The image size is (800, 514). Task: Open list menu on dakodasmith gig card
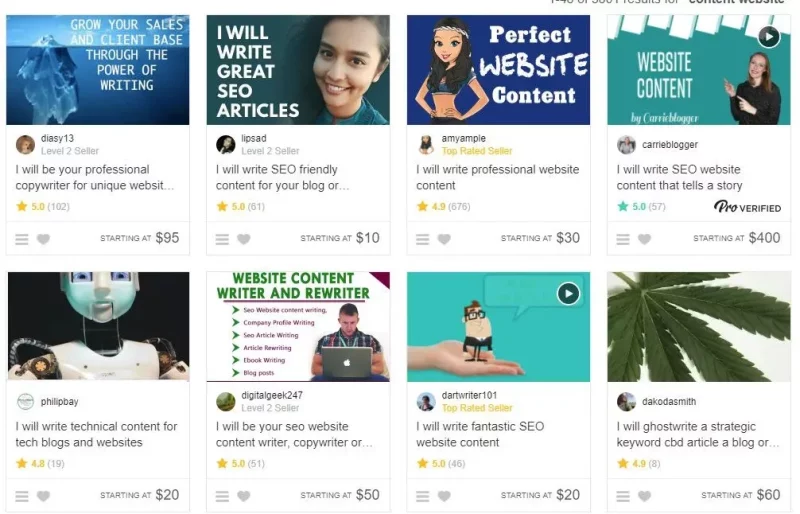(623, 496)
